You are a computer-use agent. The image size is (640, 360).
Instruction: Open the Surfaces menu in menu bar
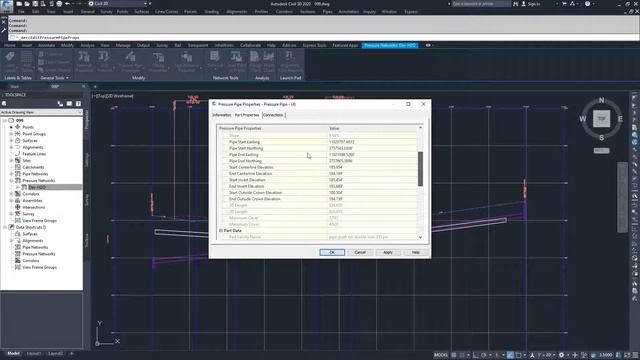[x=141, y=11]
